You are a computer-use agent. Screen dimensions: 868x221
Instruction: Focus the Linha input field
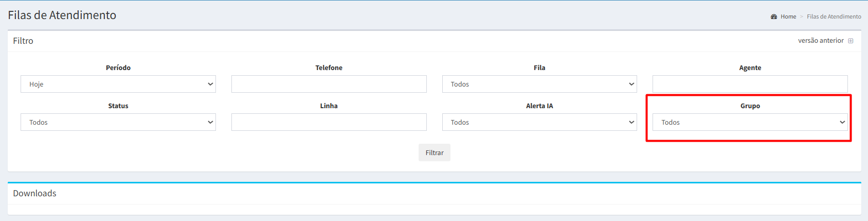click(329, 122)
